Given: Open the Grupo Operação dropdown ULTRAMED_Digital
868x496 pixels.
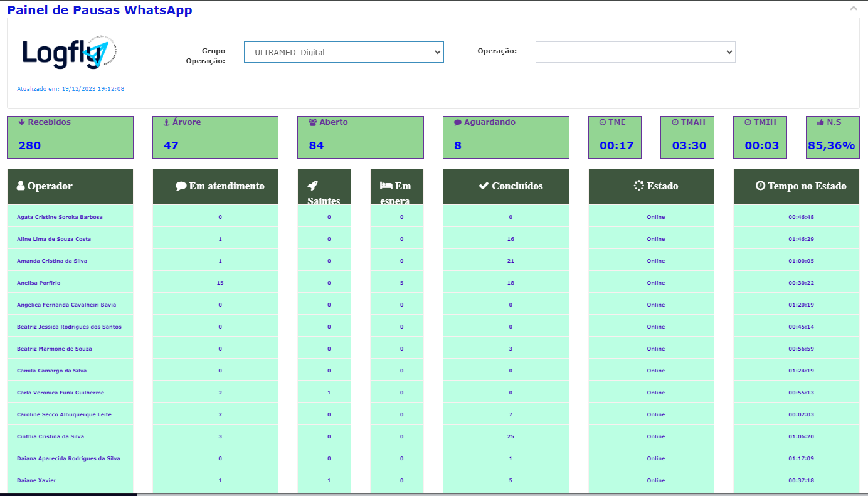Looking at the screenshot, I should (x=344, y=52).
